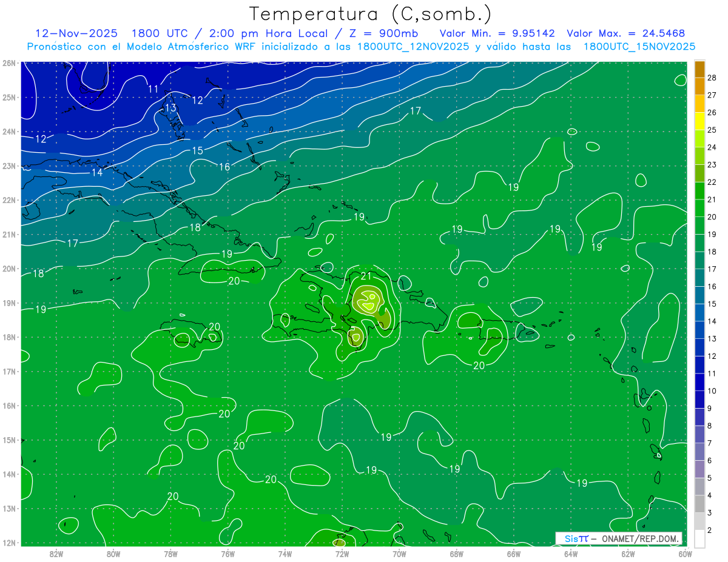
Task: Click the "16" contour label on map
Action: coord(224,167)
